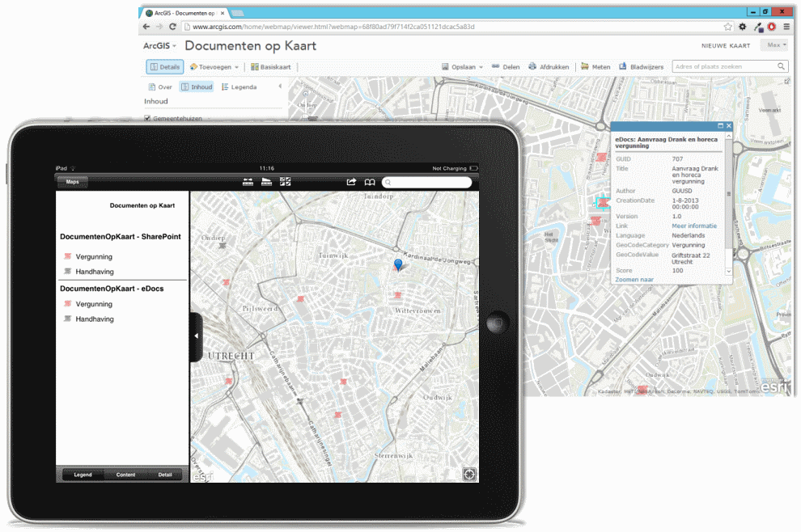This screenshot has width=801, height=532.
Task: Toggle the Details panel button
Action: (165, 67)
